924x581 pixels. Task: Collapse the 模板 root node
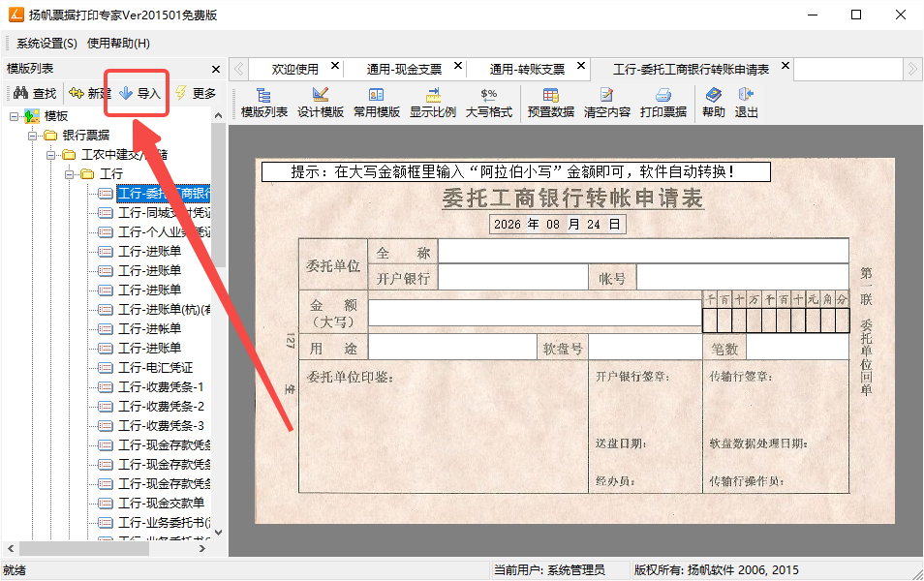[x=15, y=116]
